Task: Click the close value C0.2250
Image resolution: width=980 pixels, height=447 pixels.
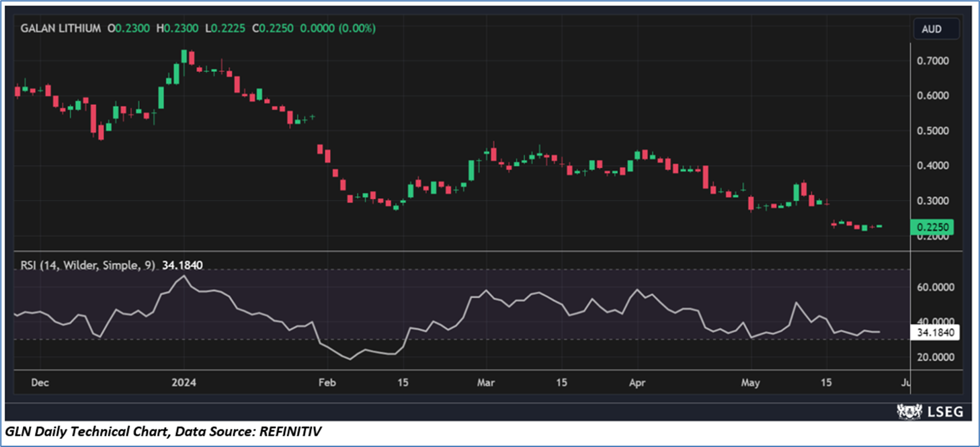Action: [272, 28]
